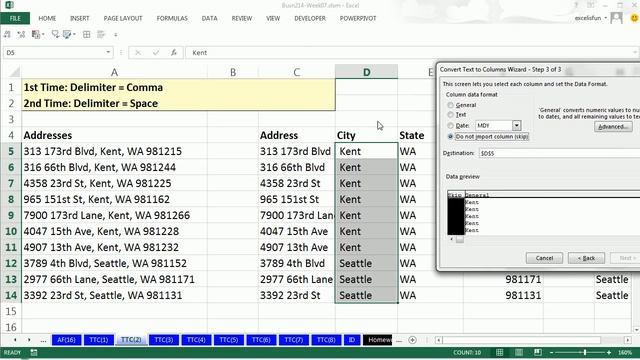This screenshot has height=360, width=640.
Task: Open the POWERPIVOT ribbon tab
Action: coord(358,18)
